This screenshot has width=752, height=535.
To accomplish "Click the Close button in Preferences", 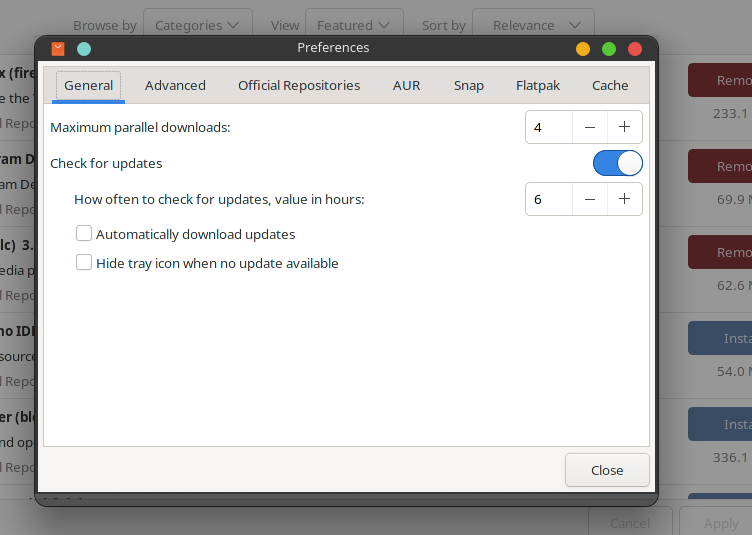I will (607, 470).
